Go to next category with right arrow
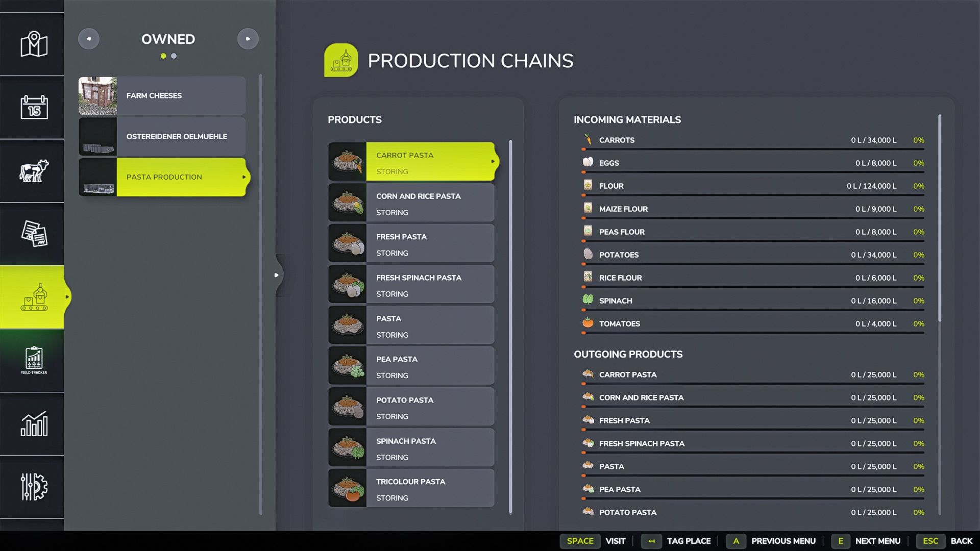 tap(248, 39)
